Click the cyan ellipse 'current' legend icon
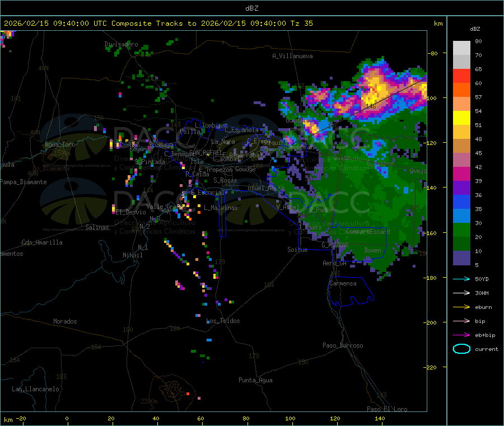Image resolution: width=504 pixels, height=426 pixels. pos(461,349)
